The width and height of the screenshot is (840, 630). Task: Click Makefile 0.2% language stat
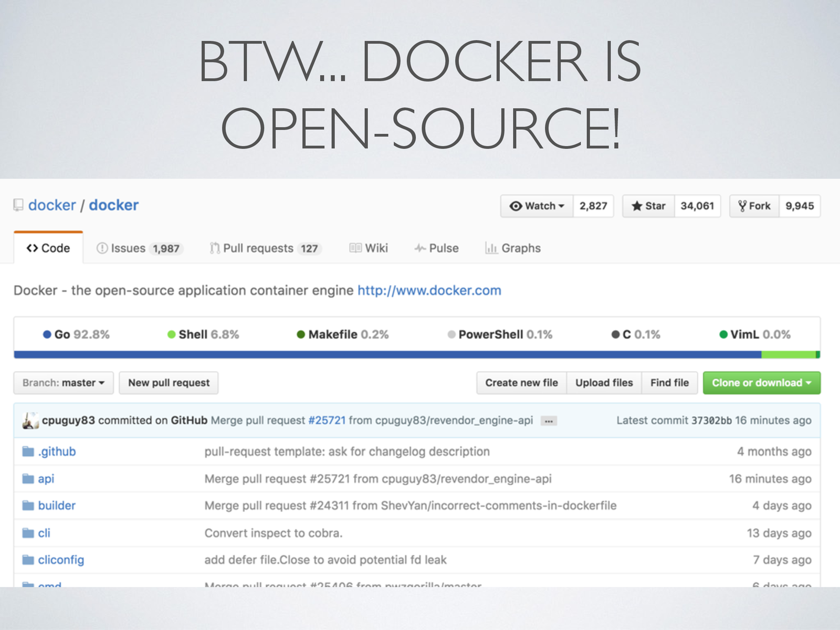pyautogui.click(x=343, y=334)
